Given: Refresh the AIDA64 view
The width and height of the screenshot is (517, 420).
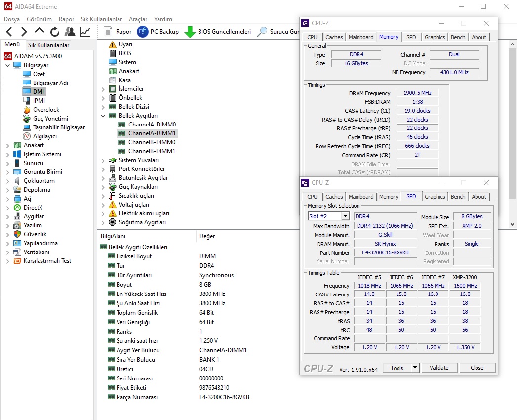Looking at the screenshot, I should pyautogui.click(x=55, y=32).
